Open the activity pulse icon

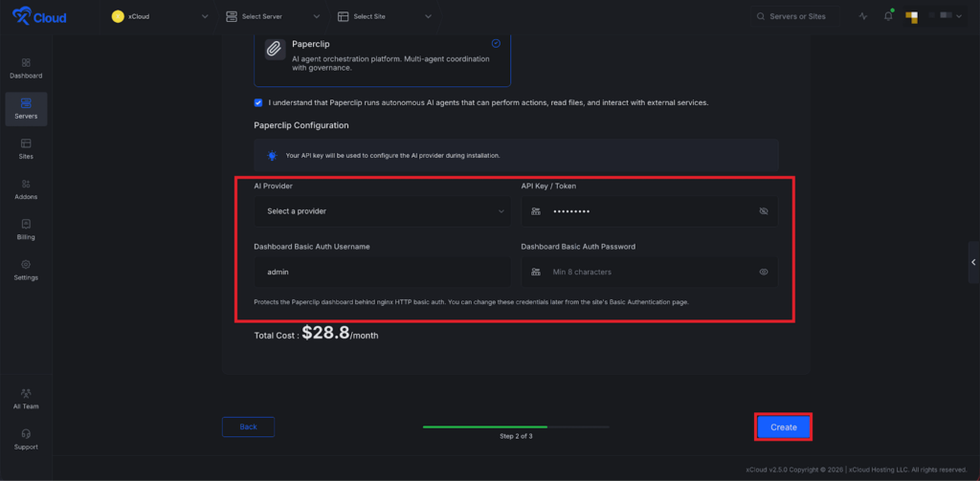[863, 16]
